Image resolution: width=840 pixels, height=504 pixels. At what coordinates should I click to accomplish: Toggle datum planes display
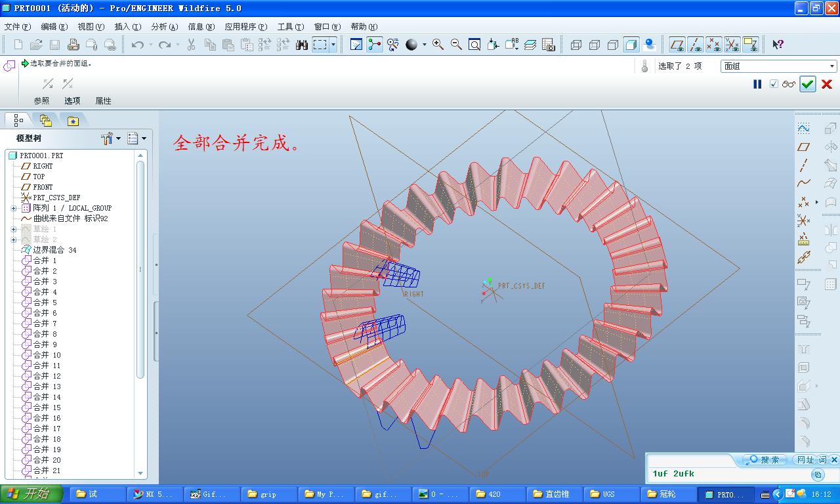point(677,45)
